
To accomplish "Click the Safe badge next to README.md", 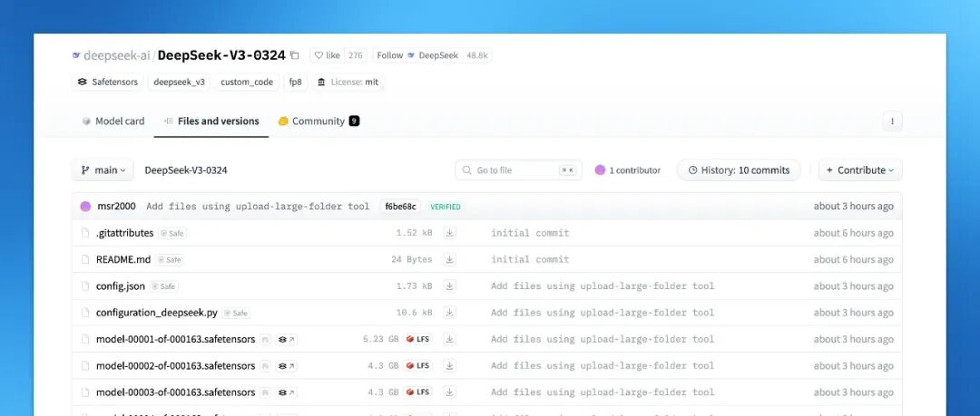I will pyautogui.click(x=170, y=260).
